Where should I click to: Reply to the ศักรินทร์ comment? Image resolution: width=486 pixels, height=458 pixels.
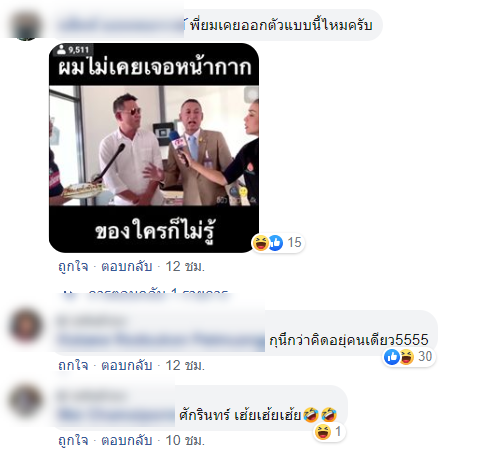point(127,441)
